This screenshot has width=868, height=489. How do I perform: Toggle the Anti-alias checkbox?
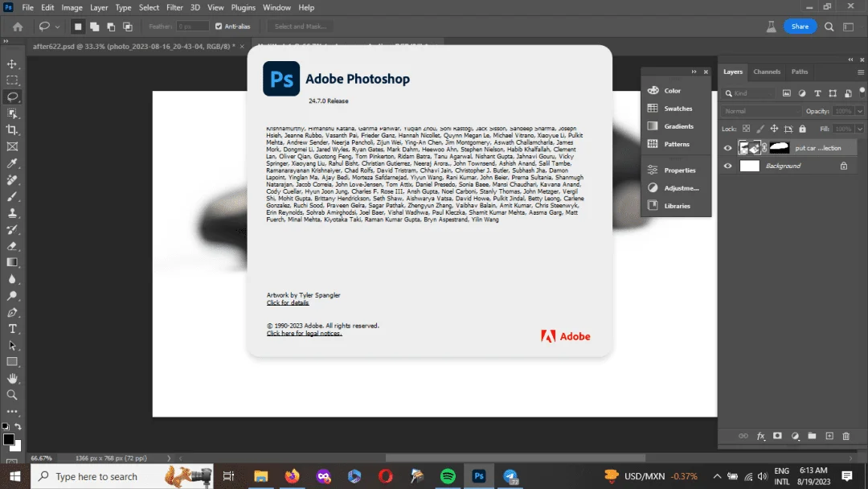[219, 27]
